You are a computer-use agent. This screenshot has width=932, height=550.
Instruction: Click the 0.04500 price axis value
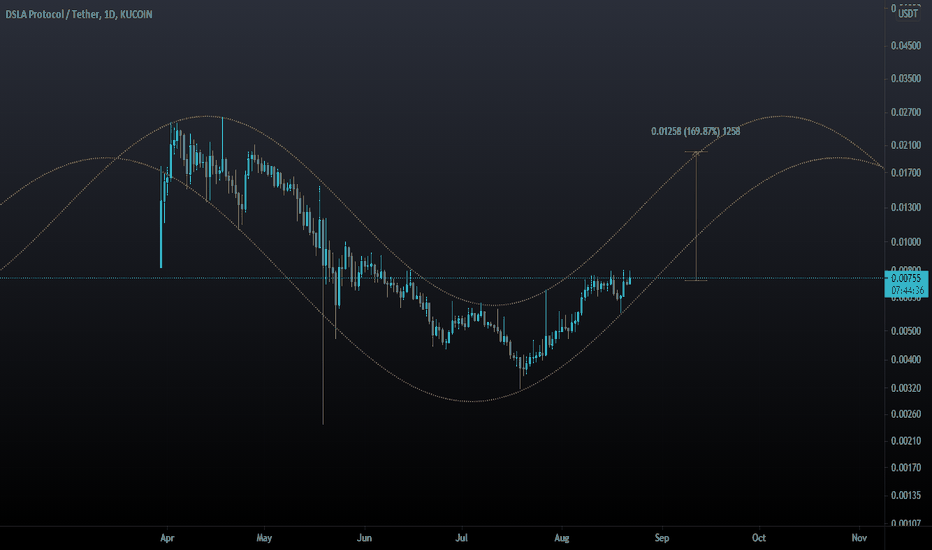click(906, 46)
